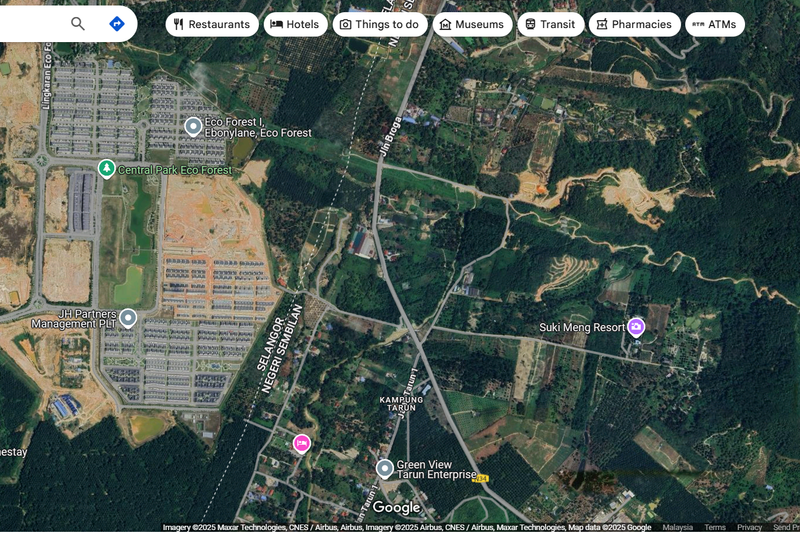Viewport: 800px width, 552px height.
Task: Open the Terms link
Action: pos(715,527)
